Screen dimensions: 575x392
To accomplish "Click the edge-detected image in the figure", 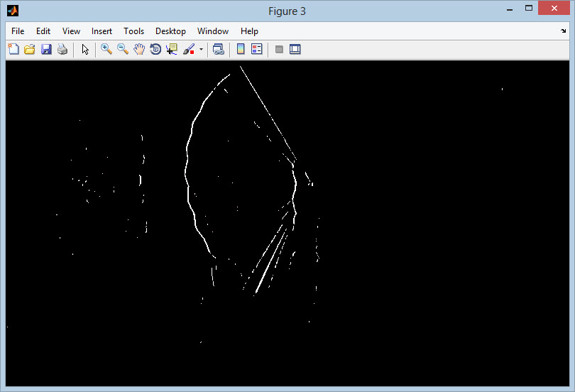I will (x=287, y=223).
